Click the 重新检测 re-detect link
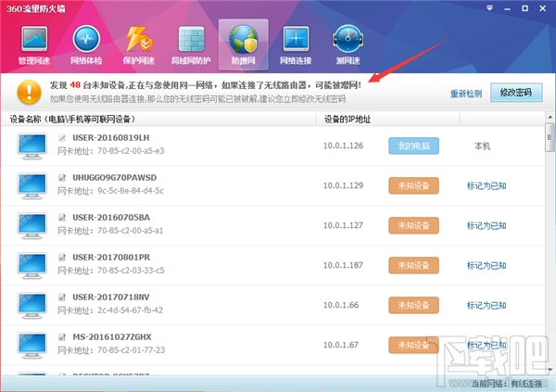Viewport: 556px width, 392px height. coord(466,94)
